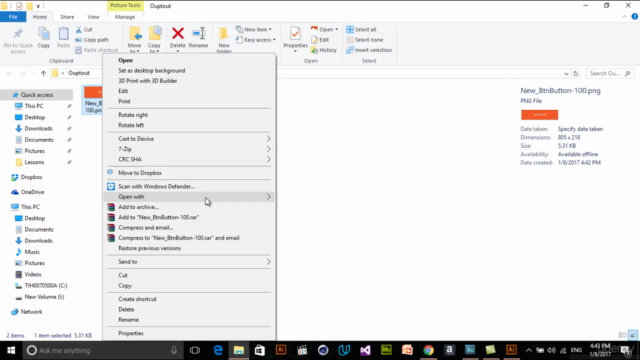Open the File tab
This screenshot has width=640, height=360.
pos(13,17)
